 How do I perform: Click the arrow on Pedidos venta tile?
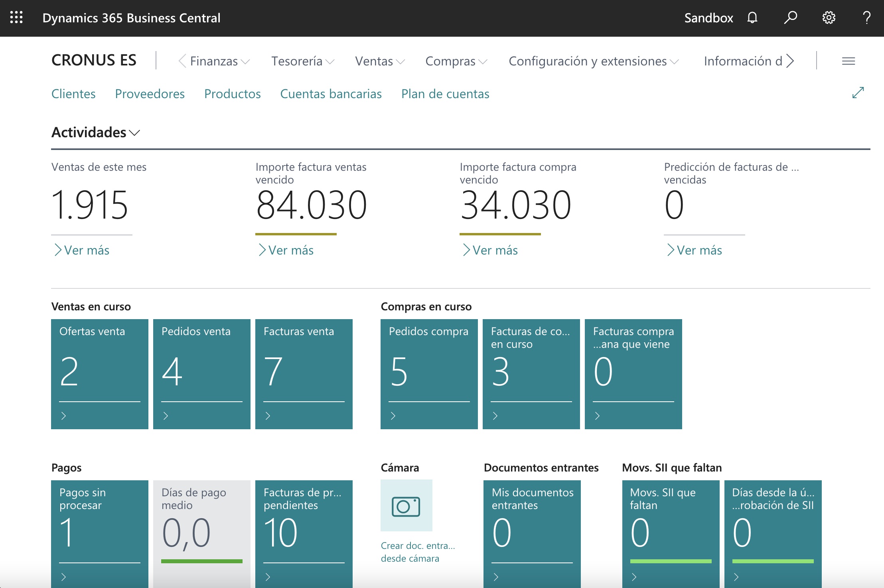tap(166, 416)
